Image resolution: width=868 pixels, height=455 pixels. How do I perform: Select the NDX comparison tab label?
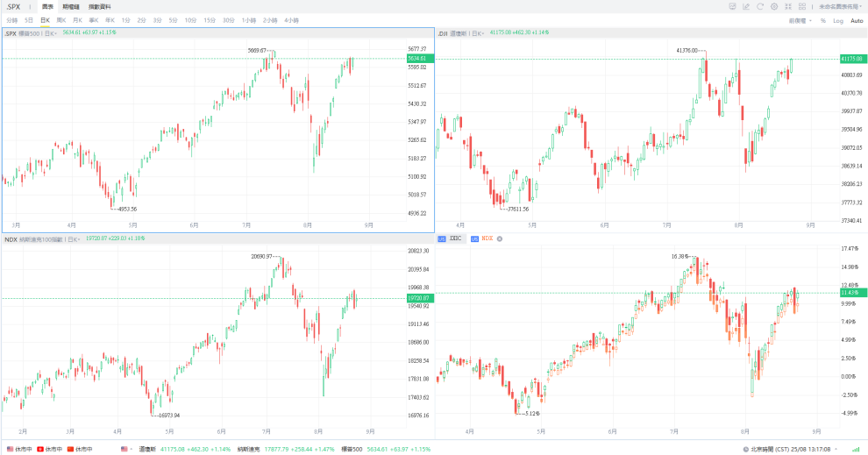pos(487,238)
